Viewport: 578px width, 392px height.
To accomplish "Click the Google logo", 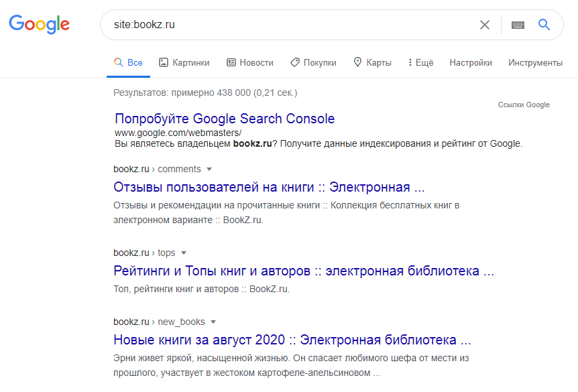I will [39, 24].
